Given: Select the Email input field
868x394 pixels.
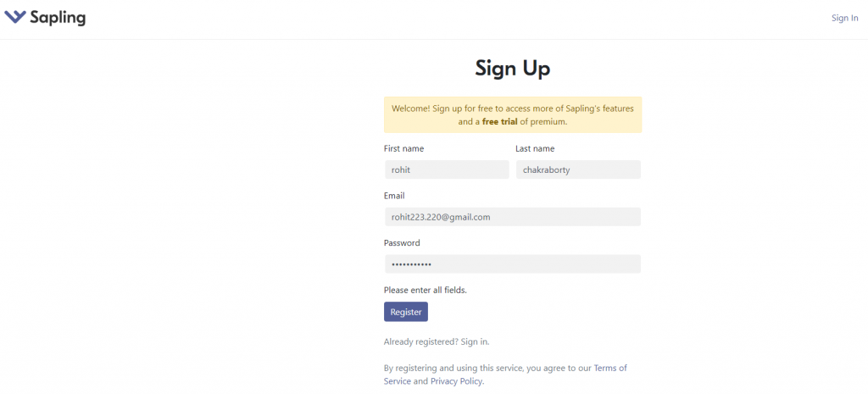Looking at the screenshot, I should tap(512, 217).
